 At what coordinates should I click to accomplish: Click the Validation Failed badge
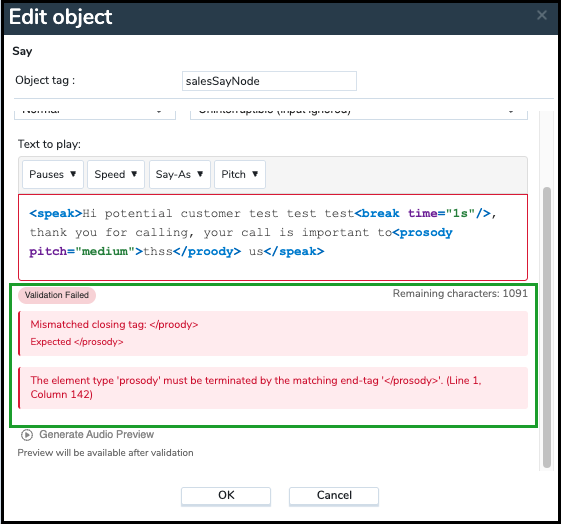[57, 295]
